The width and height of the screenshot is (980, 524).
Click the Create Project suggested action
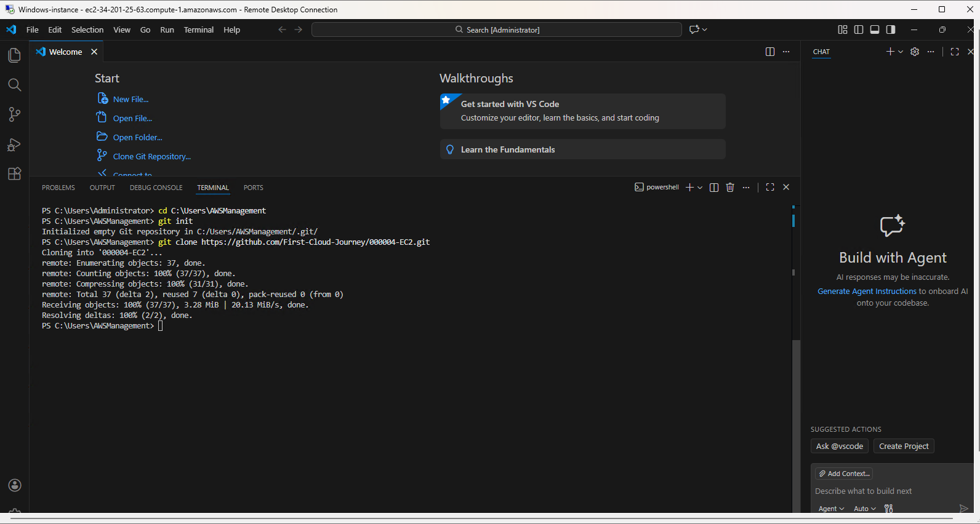tap(904, 447)
